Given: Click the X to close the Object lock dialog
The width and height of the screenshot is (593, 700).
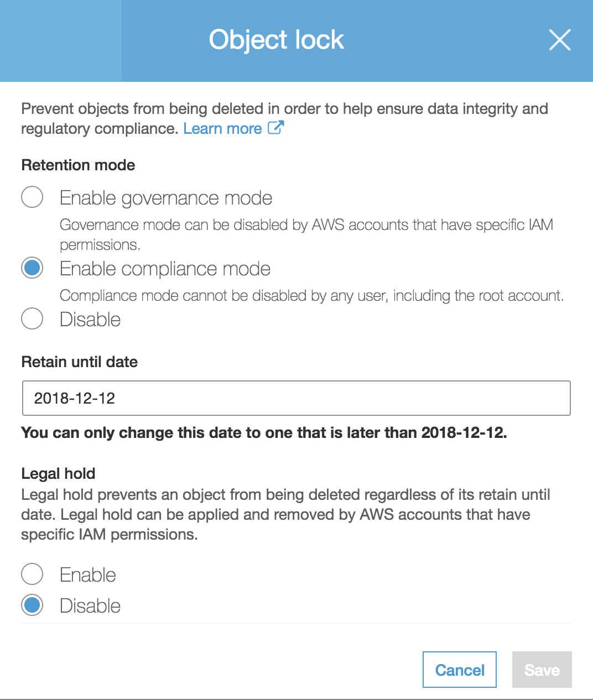Looking at the screenshot, I should click(x=559, y=40).
